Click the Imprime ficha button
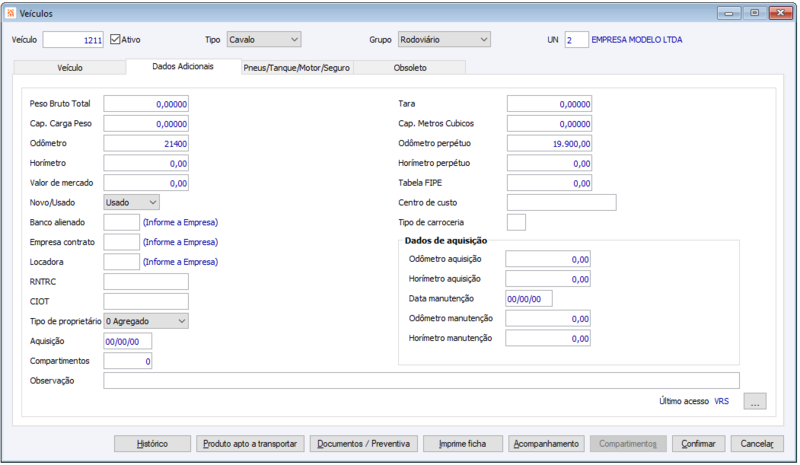800x465 pixels. pyautogui.click(x=463, y=444)
